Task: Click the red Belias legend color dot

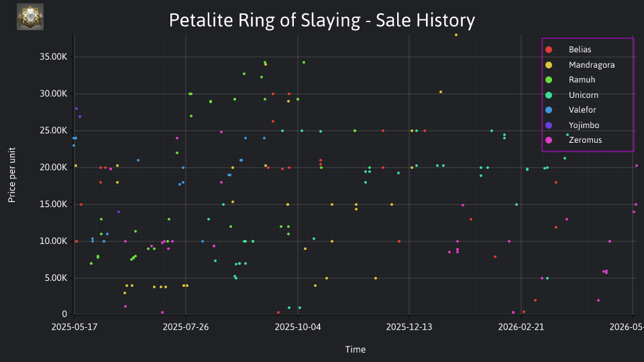Action: click(x=549, y=50)
